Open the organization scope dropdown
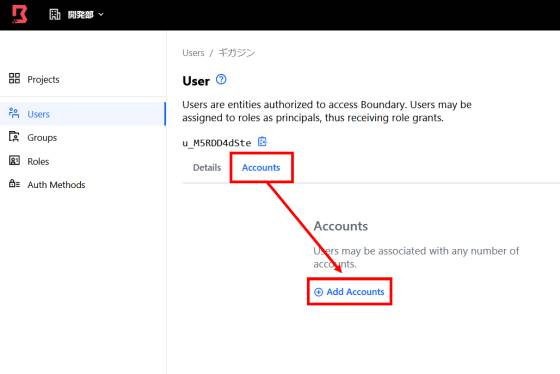This screenshot has height=374, width=560. [76, 15]
